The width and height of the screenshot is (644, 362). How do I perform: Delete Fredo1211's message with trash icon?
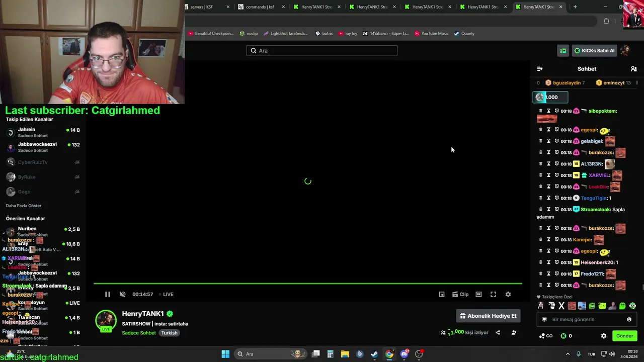[541, 274]
